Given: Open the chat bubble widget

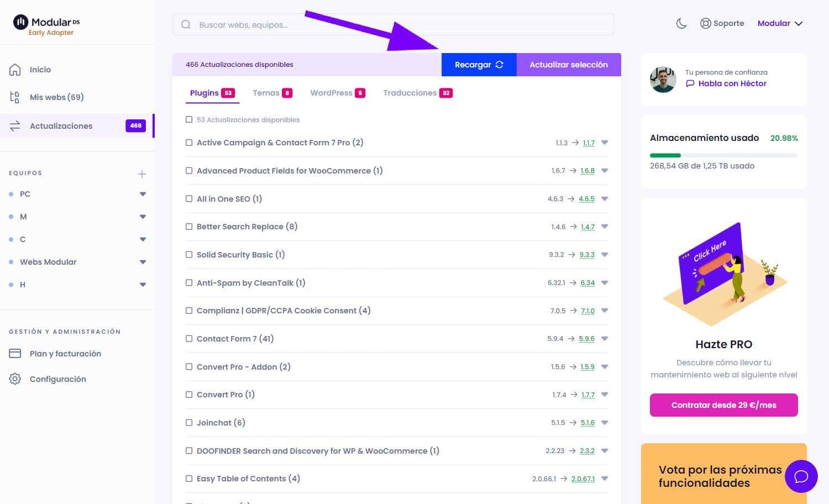Looking at the screenshot, I should (x=801, y=476).
